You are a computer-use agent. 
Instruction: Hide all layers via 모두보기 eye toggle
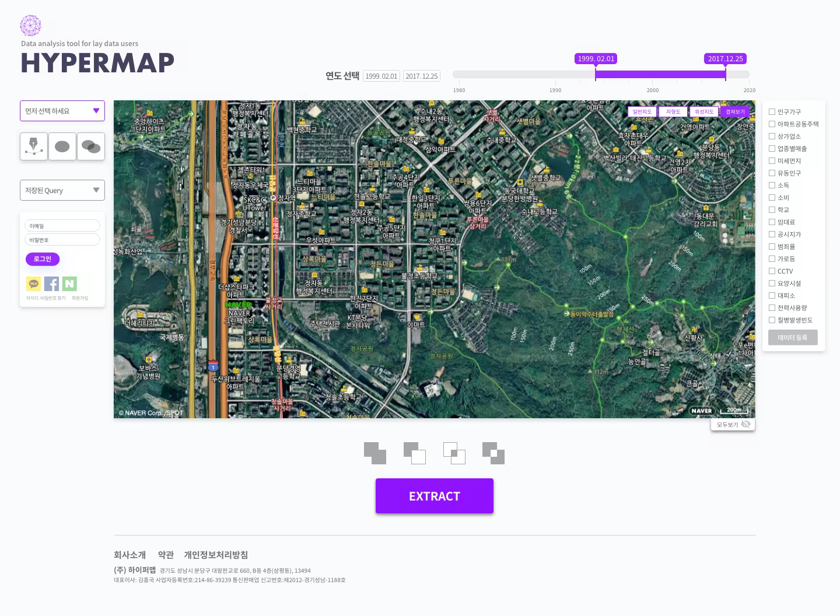745,424
